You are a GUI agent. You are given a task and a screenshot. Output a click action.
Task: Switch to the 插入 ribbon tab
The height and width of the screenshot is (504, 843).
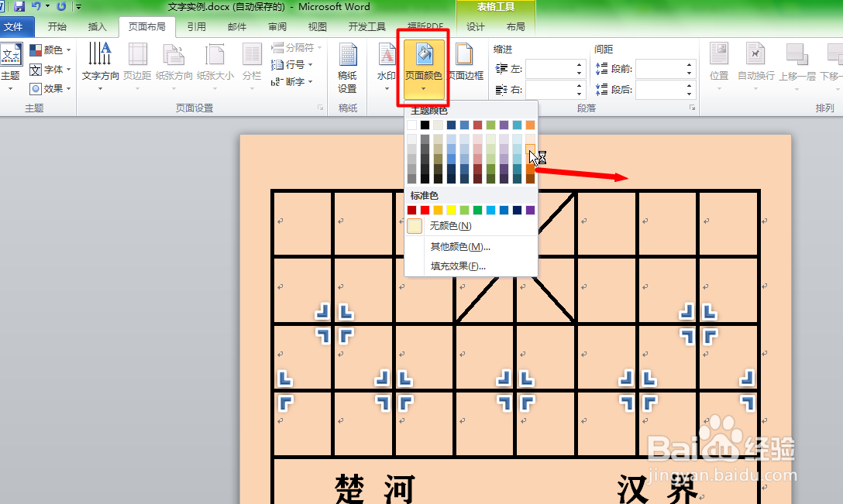[x=97, y=26]
